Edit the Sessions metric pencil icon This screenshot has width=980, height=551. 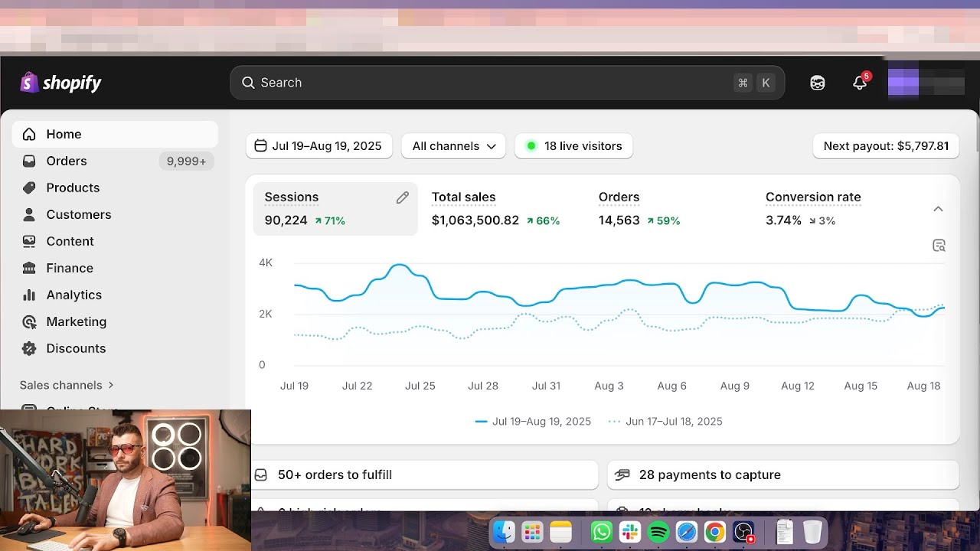(403, 197)
